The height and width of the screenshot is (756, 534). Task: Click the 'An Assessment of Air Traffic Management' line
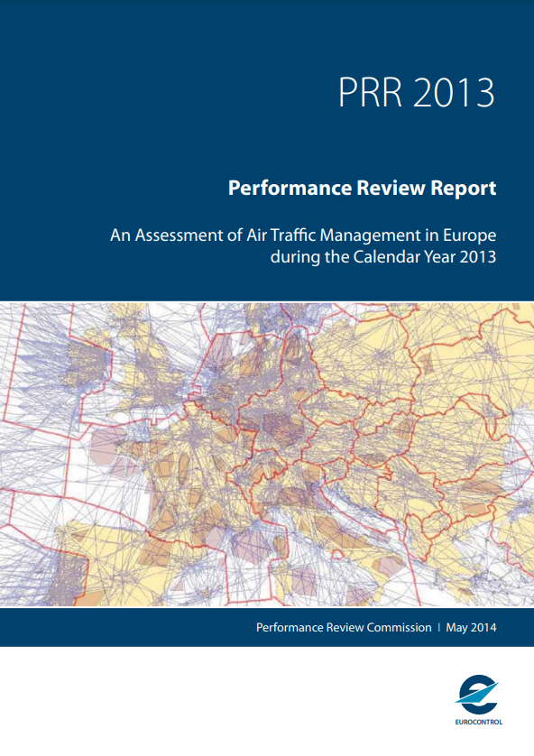point(303,235)
